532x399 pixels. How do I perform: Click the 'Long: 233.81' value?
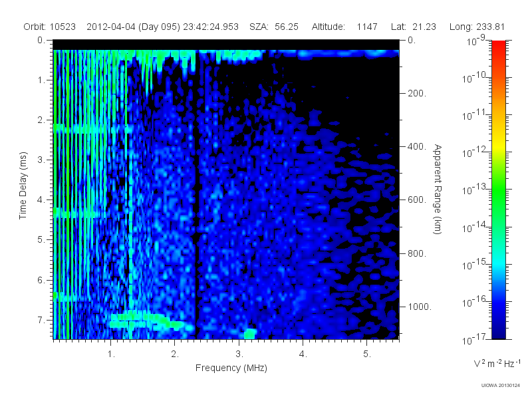click(x=477, y=27)
